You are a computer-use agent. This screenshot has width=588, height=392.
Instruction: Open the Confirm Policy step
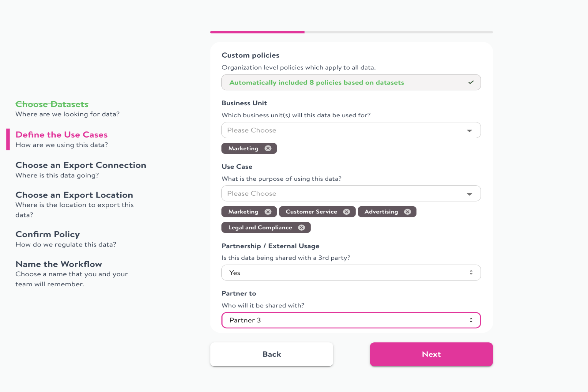click(x=47, y=235)
